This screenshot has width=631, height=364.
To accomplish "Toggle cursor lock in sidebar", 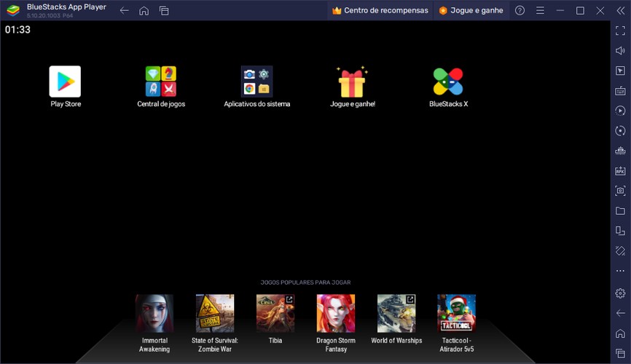I will pos(620,71).
